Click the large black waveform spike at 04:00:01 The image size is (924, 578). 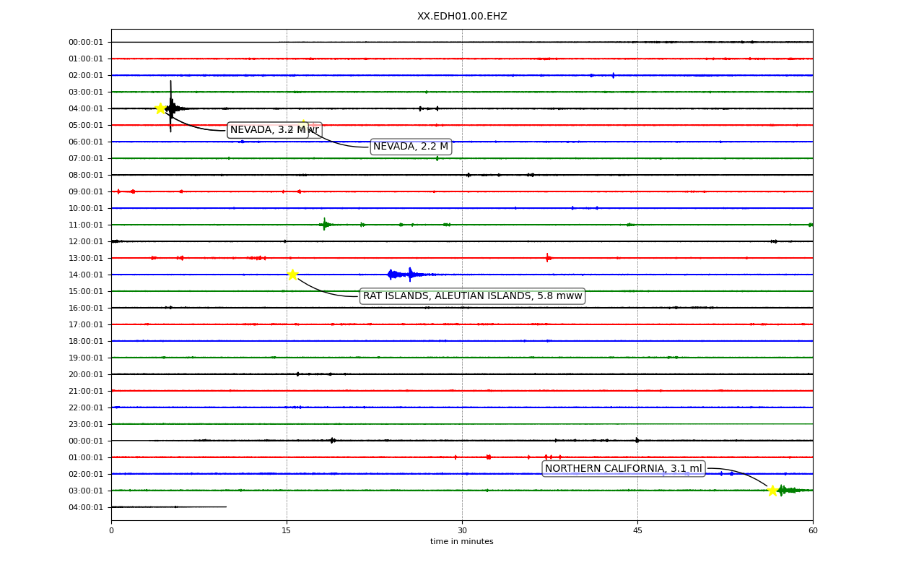tap(171, 107)
